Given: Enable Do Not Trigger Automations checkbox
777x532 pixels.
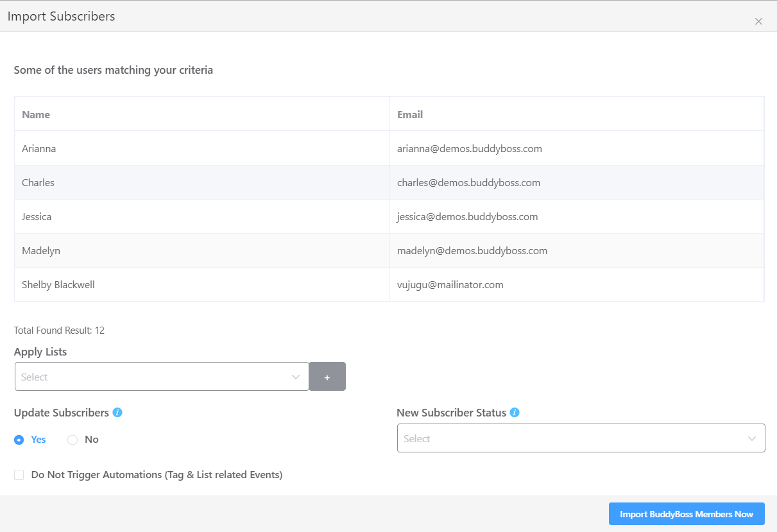Looking at the screenshot, I should 19,475.
